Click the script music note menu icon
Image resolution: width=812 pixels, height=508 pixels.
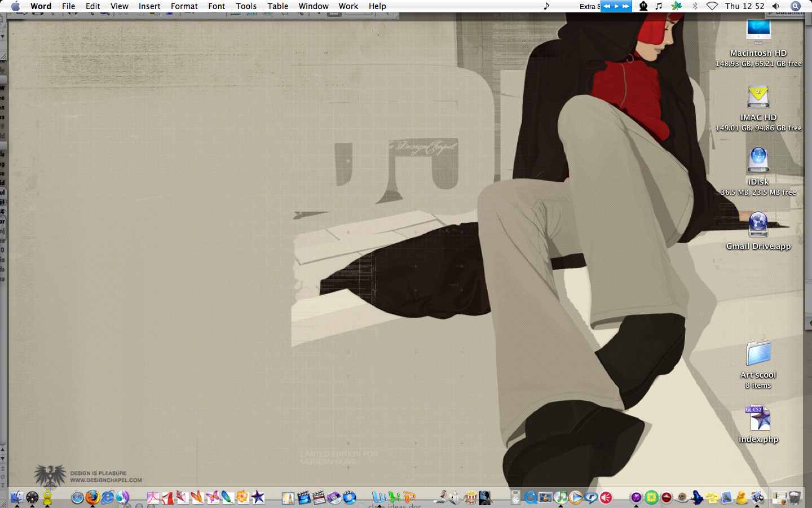tap(546, 6)
